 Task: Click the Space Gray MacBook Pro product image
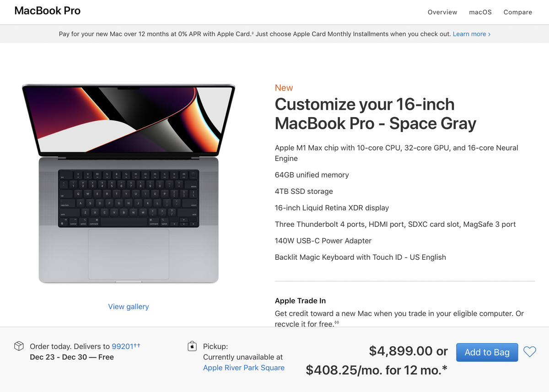click(129, 183)
